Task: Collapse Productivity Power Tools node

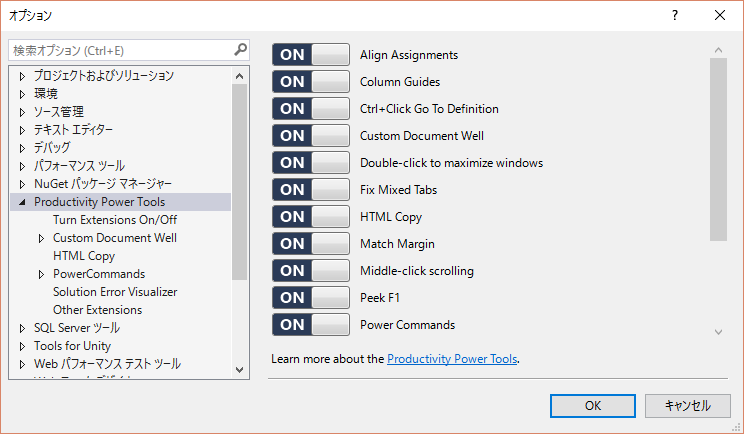Action: point(22,202)
